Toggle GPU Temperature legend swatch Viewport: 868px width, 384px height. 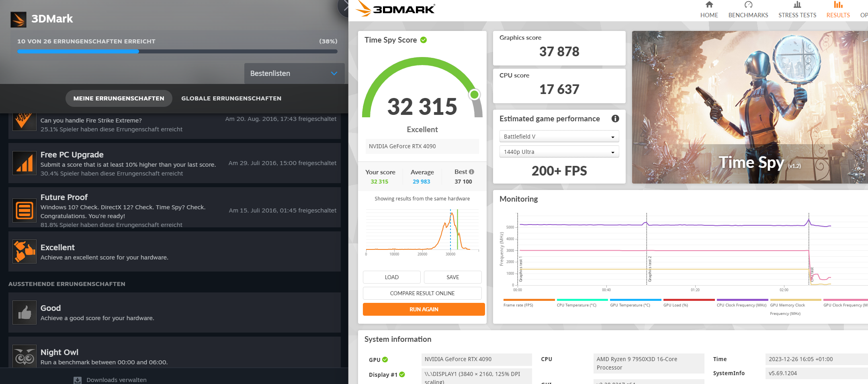click(636, 300)
